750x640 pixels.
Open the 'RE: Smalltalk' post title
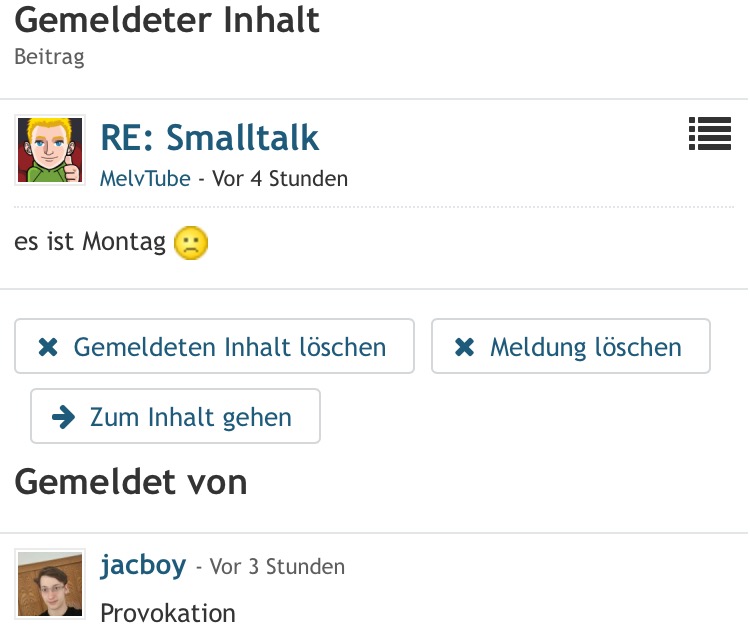click(x=210, y=136)
